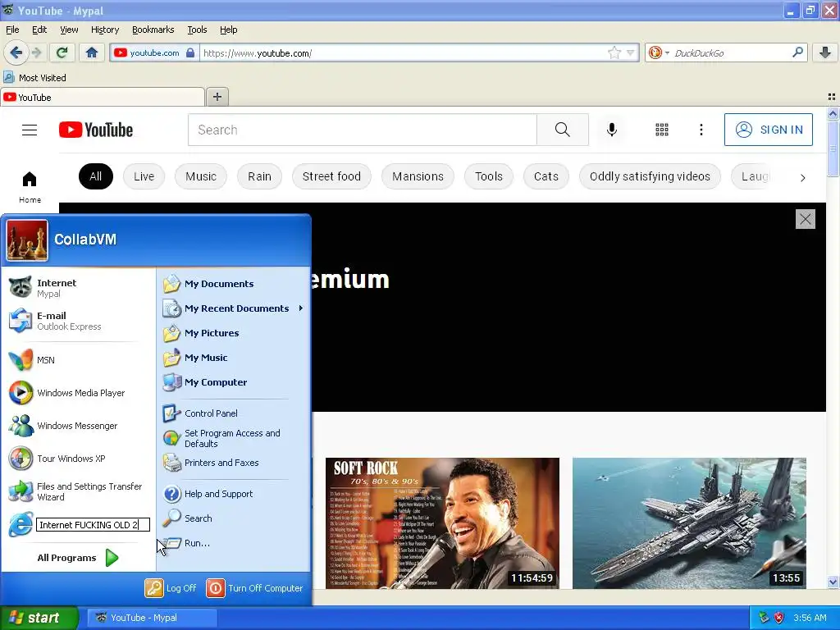Launch Windows Messenger
The width and height of the screenshot is (840, 630).
coord(79,426)
